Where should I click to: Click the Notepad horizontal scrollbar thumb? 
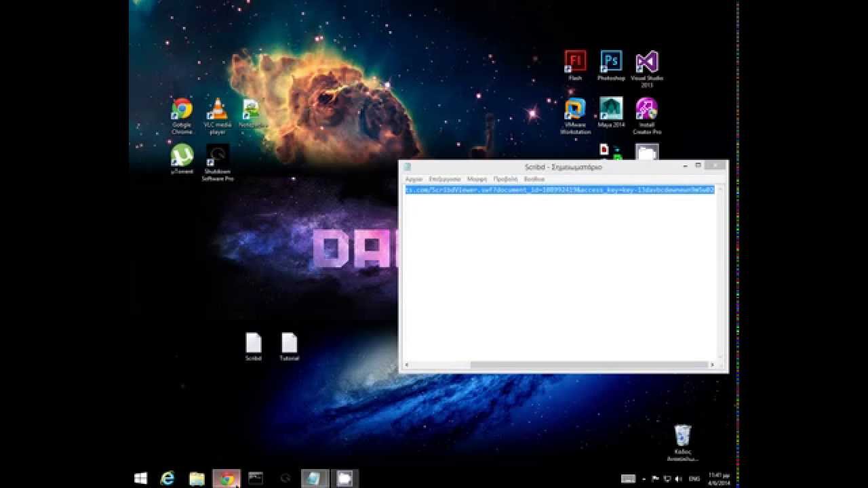[x=589, y=365]
